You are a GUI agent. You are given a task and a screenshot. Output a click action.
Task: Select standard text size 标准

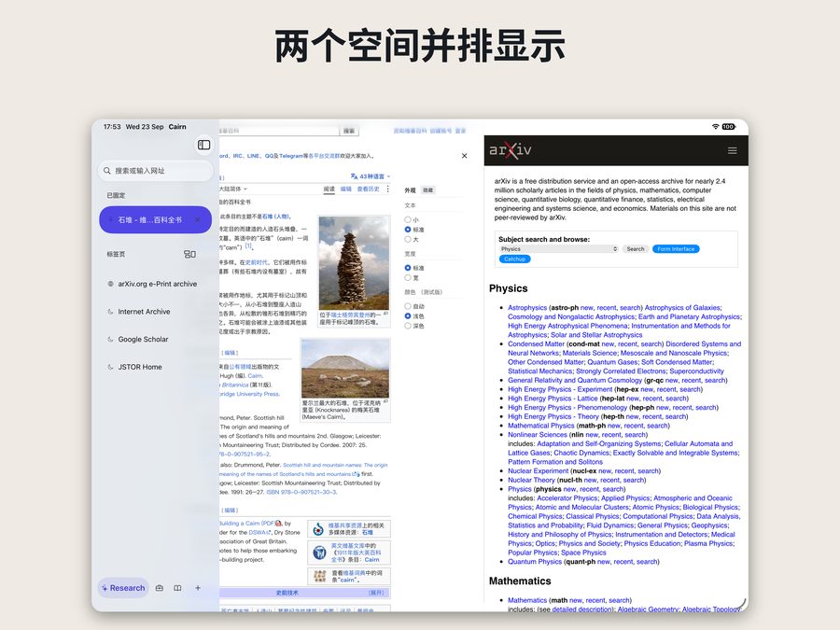click(408, 230)
